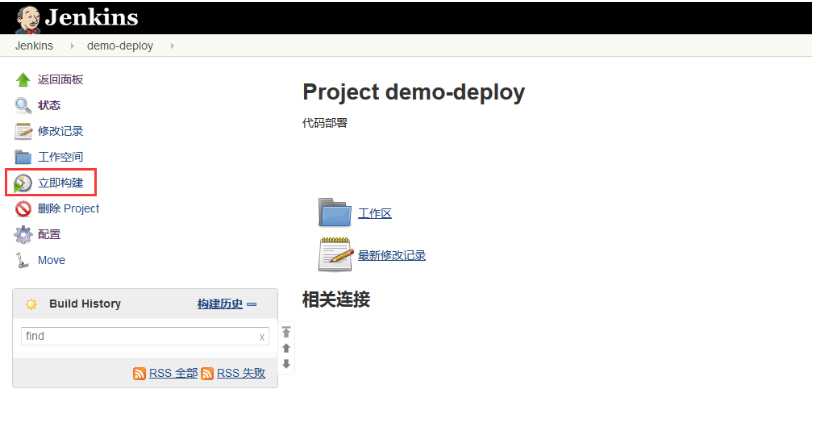Click the red delete project icon

click(23, 209)
